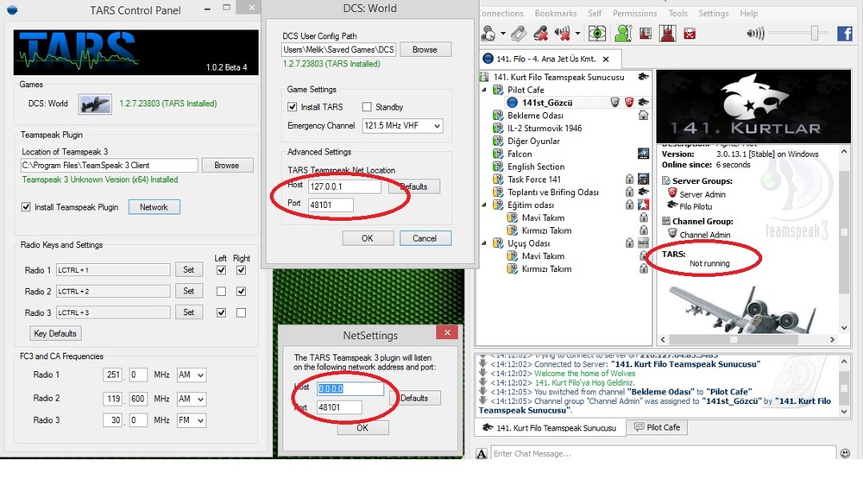The image size is (863, 504).
Task: Click the star badge on Eğitim odası row
Action: pyautogui.click(x=643, y=205)
